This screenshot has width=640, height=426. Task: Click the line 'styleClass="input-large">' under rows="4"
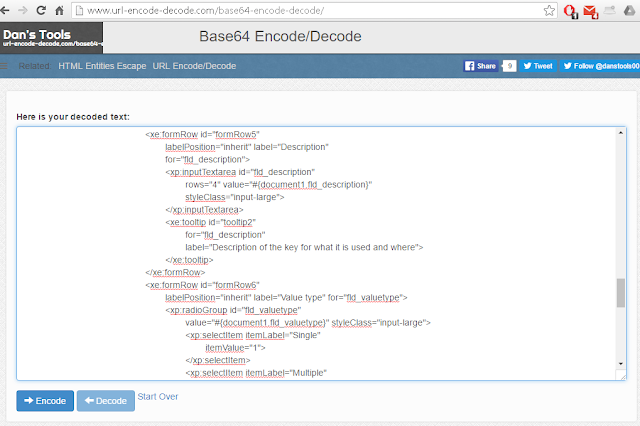[x=235, y=197]
